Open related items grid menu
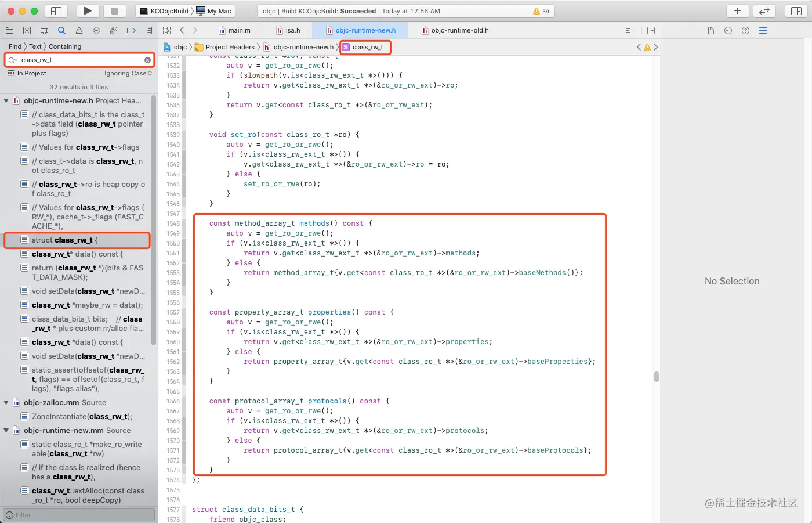 [x=167, y=30]
